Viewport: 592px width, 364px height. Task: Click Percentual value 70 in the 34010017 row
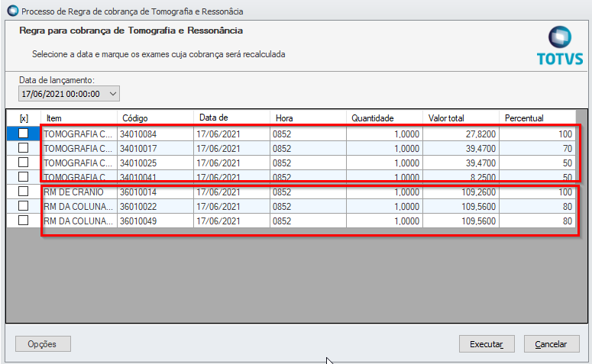click(x=538, y=148)
